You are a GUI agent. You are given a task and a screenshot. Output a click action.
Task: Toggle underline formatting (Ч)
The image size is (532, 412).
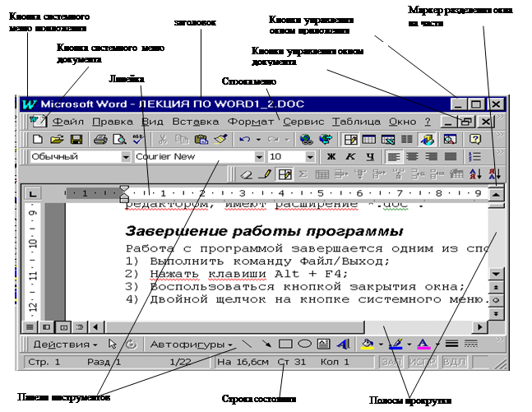coord(370,156)
